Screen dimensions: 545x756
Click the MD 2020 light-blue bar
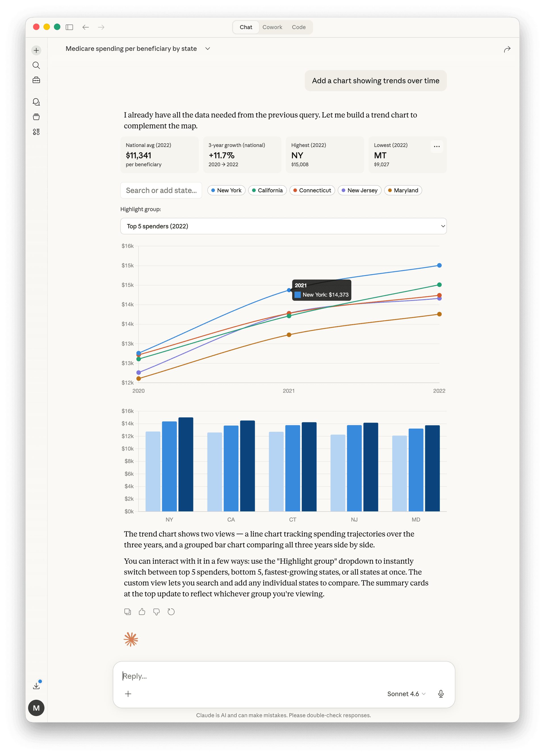399,473
